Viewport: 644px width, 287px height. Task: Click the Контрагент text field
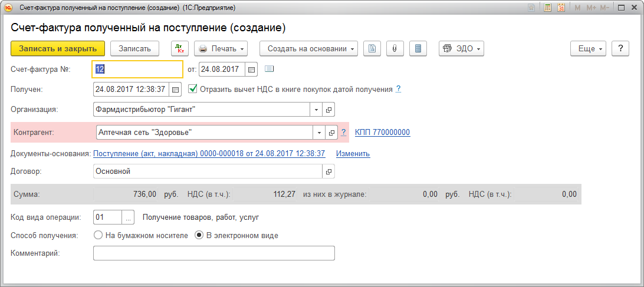tap(205, 132)
